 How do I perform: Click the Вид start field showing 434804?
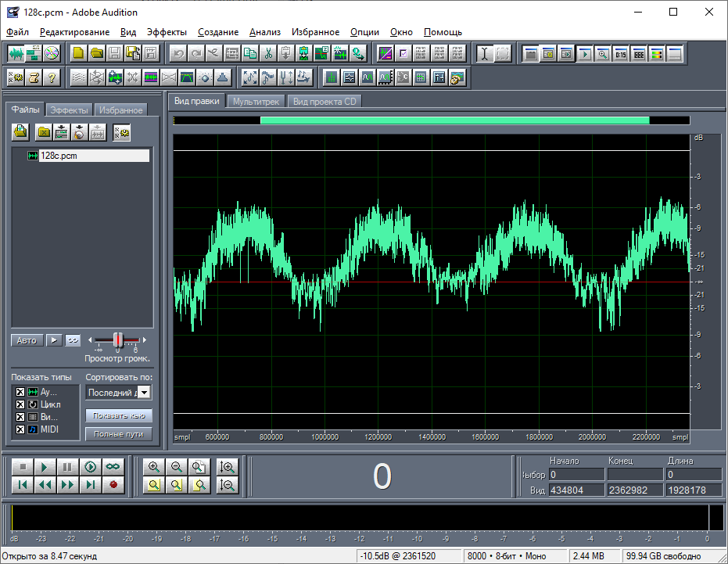coord(576,490)
